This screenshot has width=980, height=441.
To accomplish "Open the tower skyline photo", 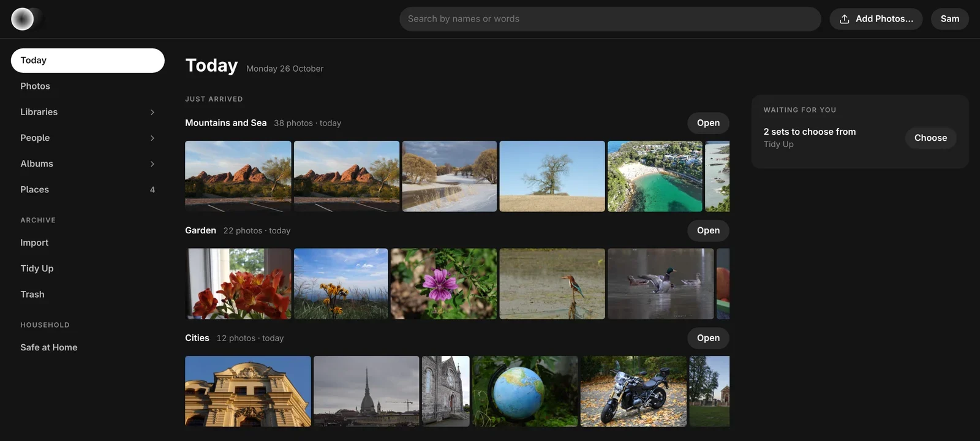I will pyautogui.click(x=366, y=391).
